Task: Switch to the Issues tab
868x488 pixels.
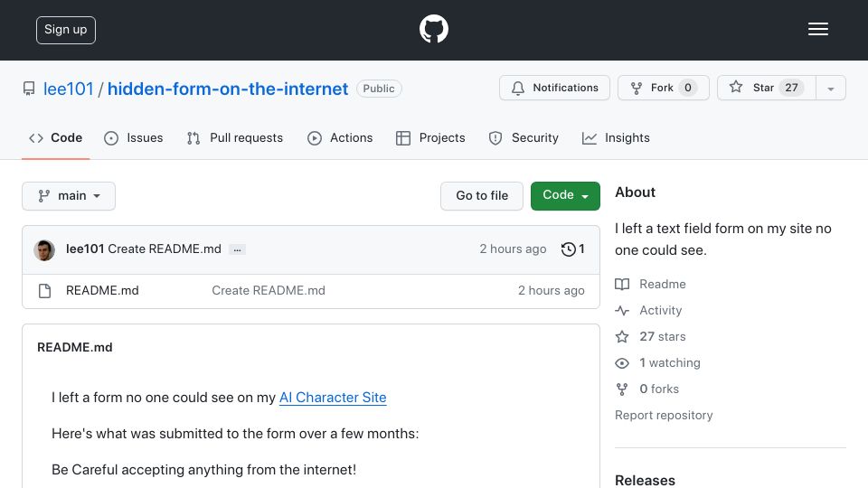Action: [134, 137]
